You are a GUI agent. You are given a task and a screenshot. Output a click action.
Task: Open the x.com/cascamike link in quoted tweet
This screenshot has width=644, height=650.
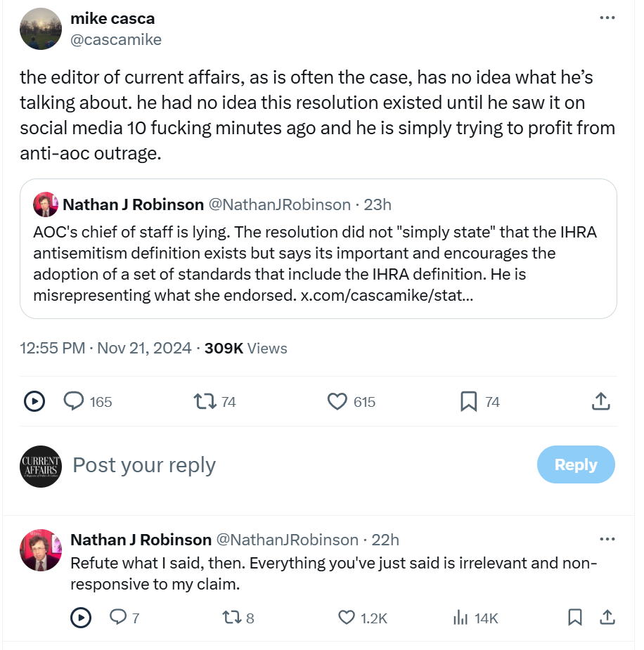[387, 295]
